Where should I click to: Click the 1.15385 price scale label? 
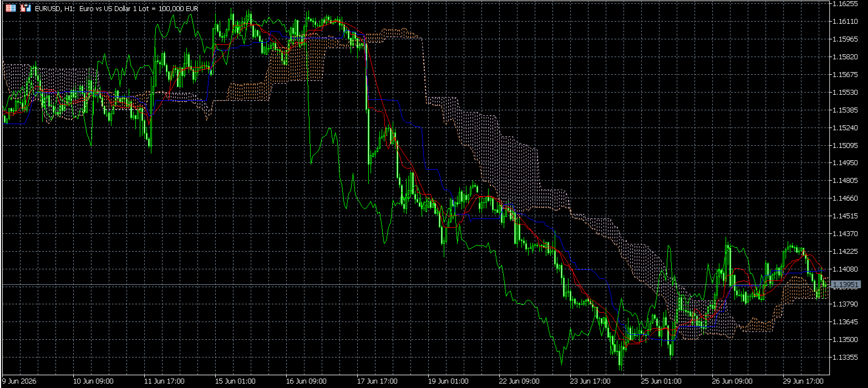pyautogui.click(x=846, y=110)
